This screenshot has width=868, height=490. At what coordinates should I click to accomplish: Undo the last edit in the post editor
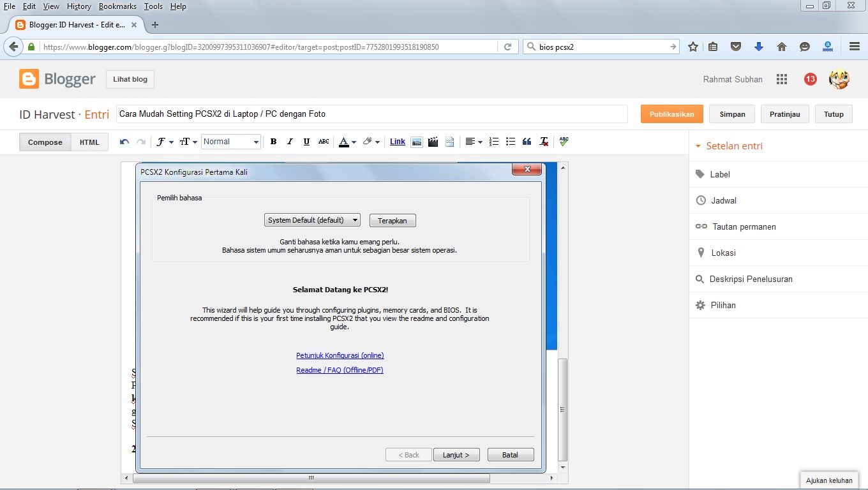click(124, 142)
